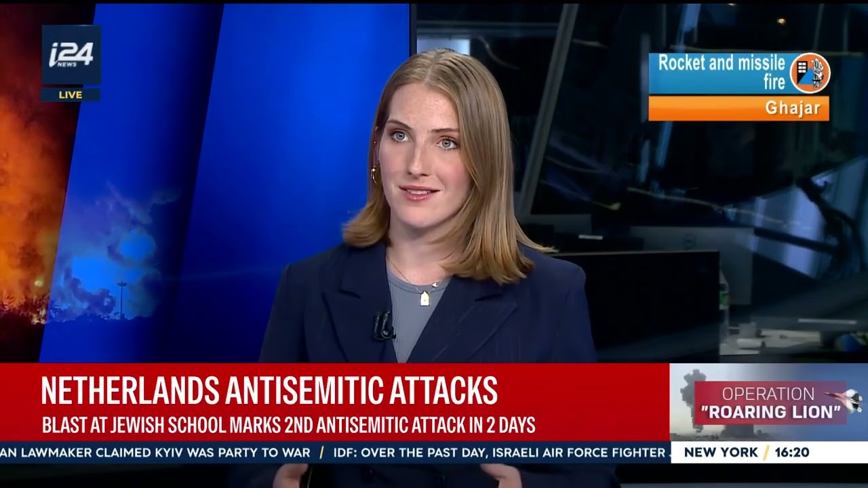Viewport: 868px width, 488px height.
Task: Click the LIVE badge under the logo
Action: pos(71,95)
